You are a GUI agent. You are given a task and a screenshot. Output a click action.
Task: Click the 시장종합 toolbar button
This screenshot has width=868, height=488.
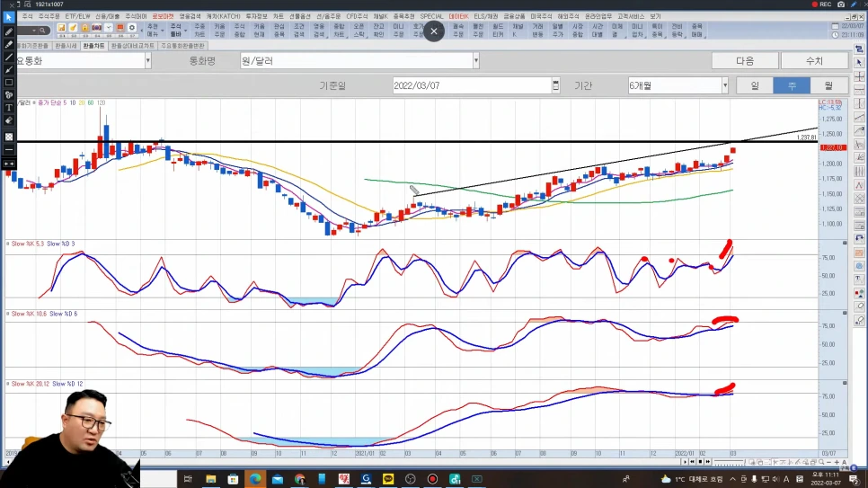click(x=578, y=30)
